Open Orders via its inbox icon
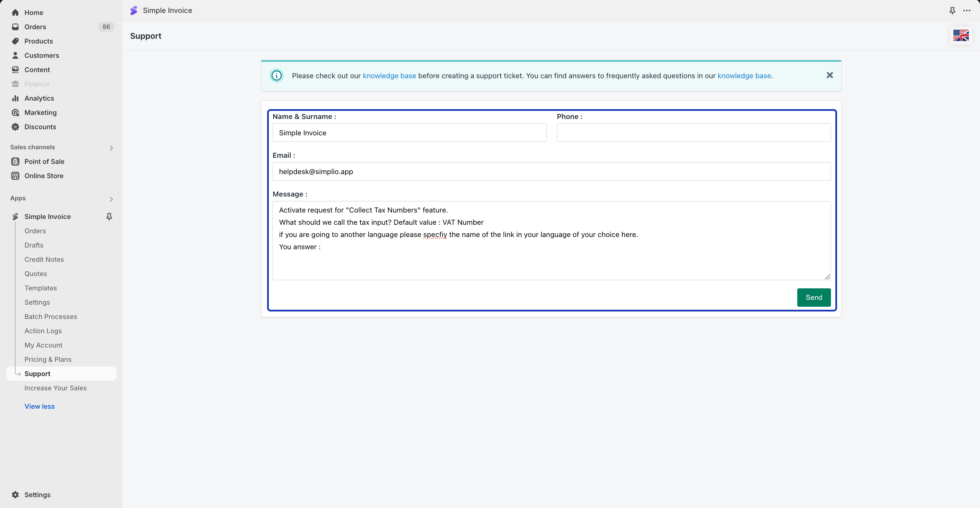This screenshot has width=980, height=508. coord(15,27)
